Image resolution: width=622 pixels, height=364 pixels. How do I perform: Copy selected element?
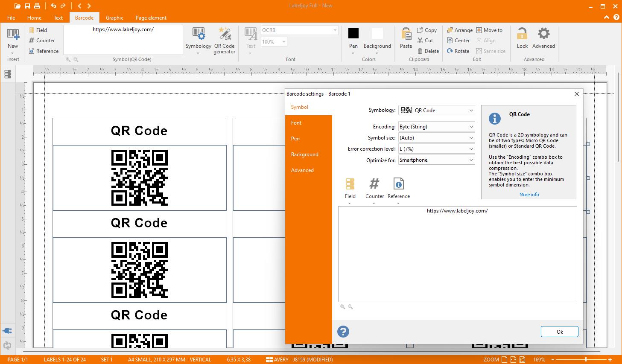point(427,30)
